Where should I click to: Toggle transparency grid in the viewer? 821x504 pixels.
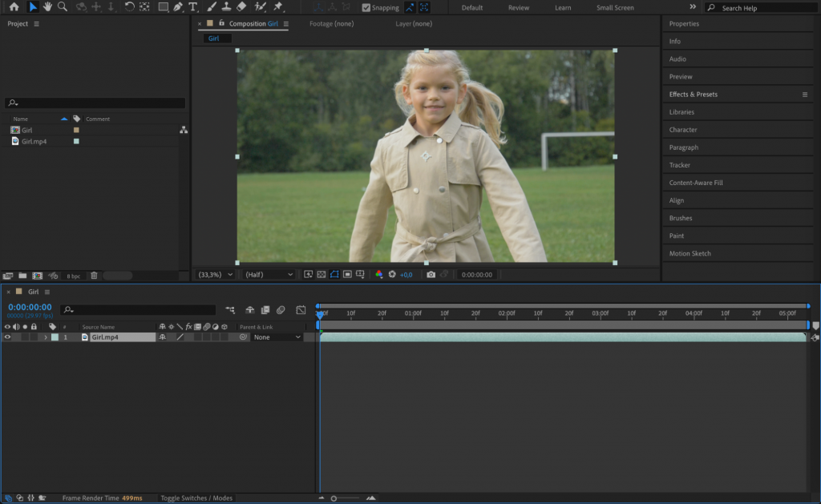point(322,274)
